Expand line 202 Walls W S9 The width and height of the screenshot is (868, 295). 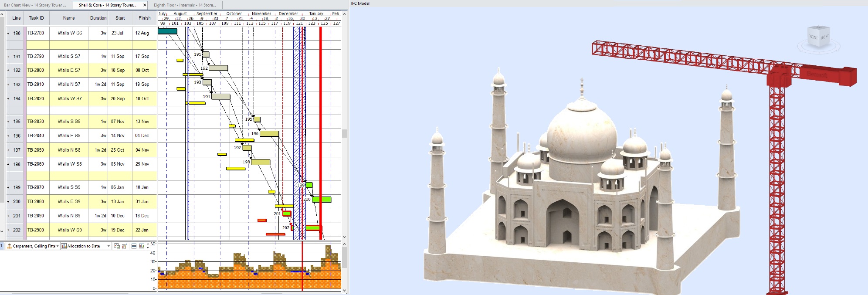8,230
